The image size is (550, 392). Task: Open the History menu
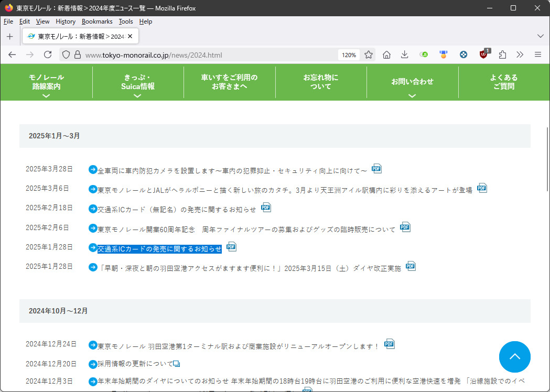(x=66, y=21)
